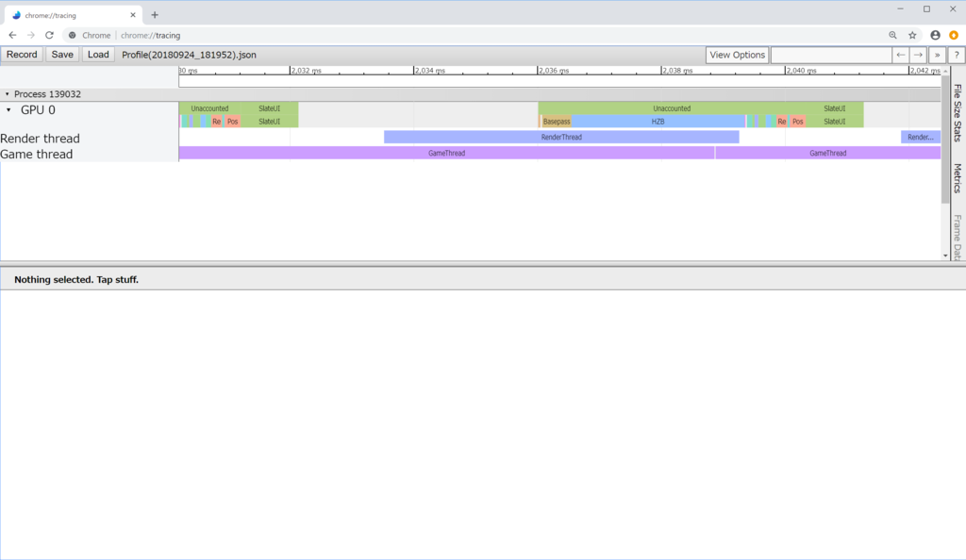Toggle the side panel with » button

[x=937, y=55]
